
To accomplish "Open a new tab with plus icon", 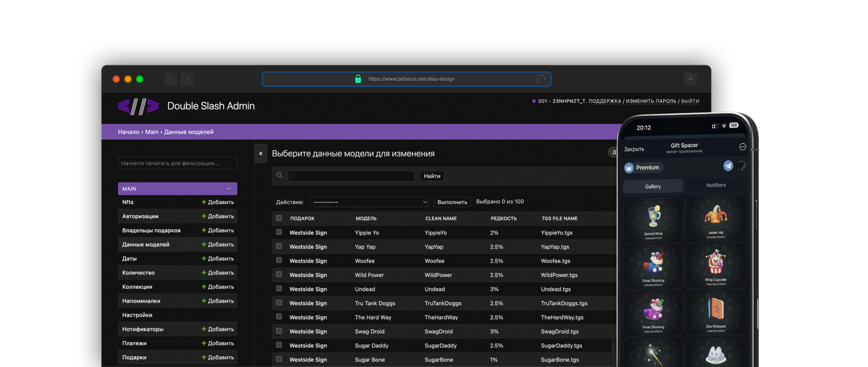I will (x=690, y=79).
